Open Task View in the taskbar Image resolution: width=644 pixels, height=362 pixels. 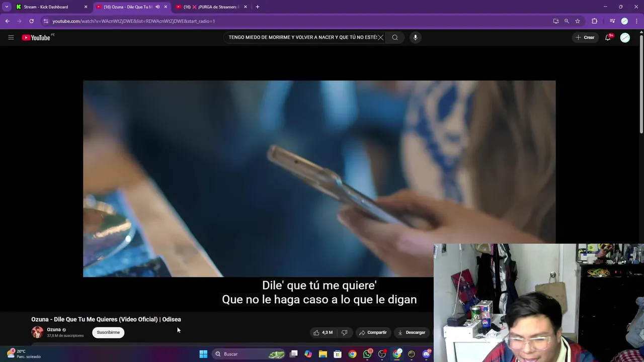[x=294, y=354]
